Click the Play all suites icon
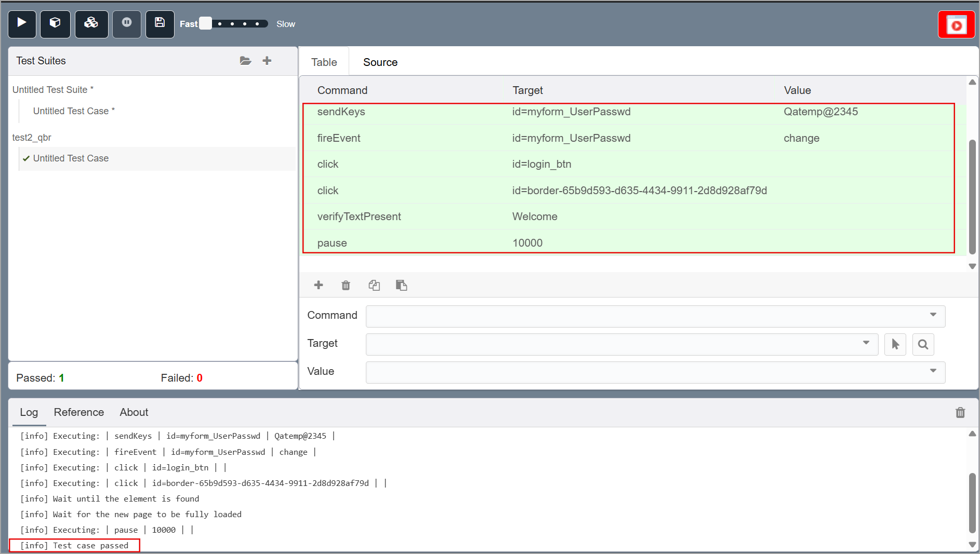 (91, 24)
